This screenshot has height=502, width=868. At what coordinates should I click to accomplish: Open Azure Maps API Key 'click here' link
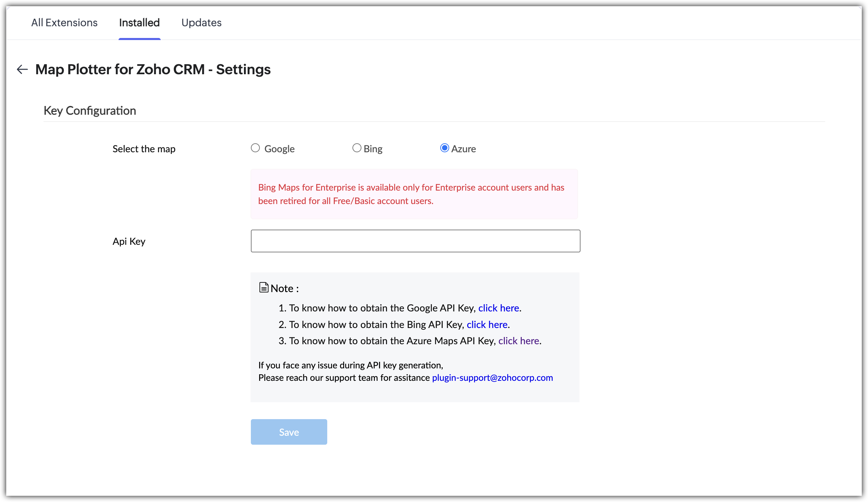coord(519,341)
